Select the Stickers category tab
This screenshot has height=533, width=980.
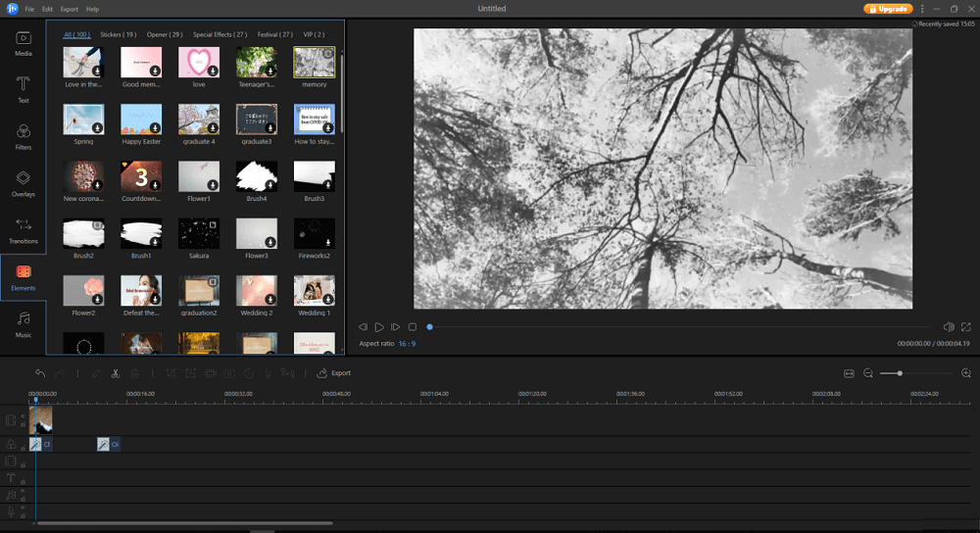click(118, 34)
